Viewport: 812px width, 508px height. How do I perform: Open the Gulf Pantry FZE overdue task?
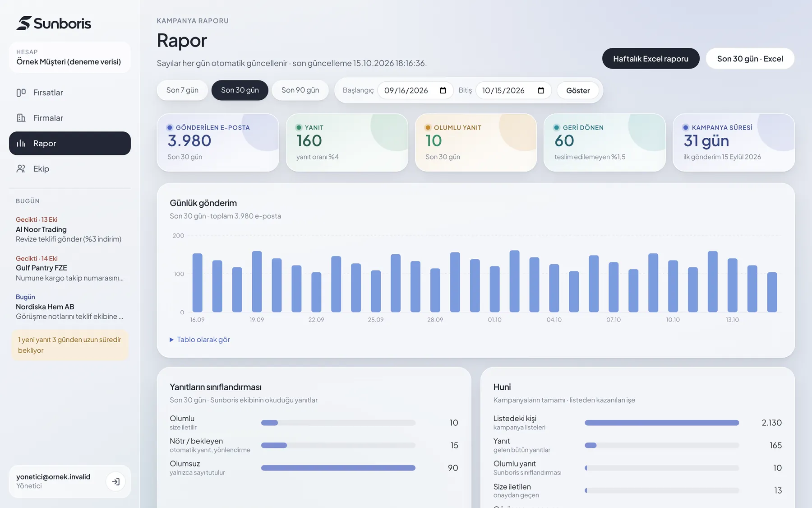pyautogui.click(x=70, y=268)
